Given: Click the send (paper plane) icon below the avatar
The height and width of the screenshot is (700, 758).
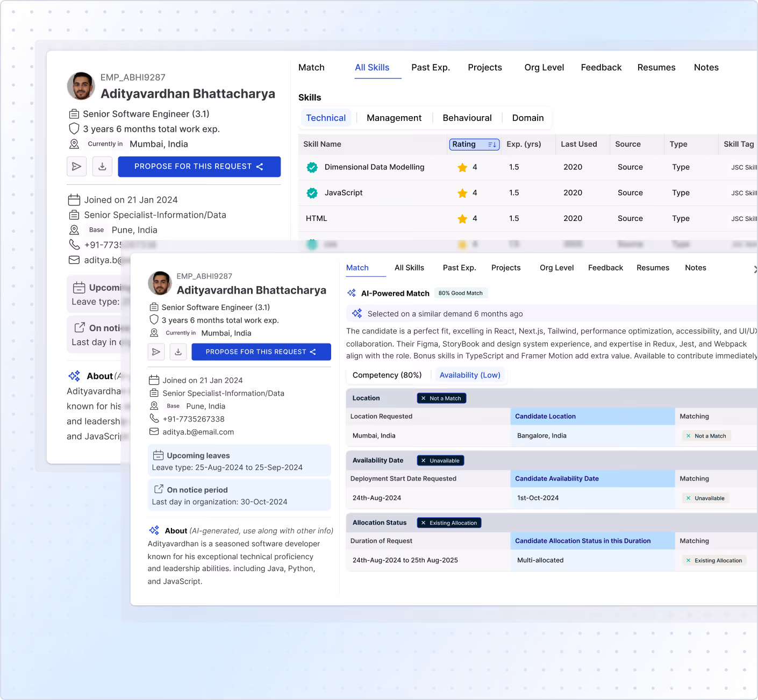Looking at the screenshot, I should [156, 352].
